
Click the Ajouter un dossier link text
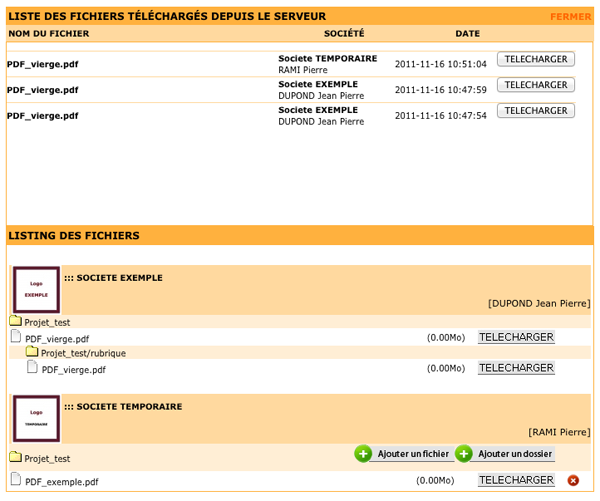(514, 455)
